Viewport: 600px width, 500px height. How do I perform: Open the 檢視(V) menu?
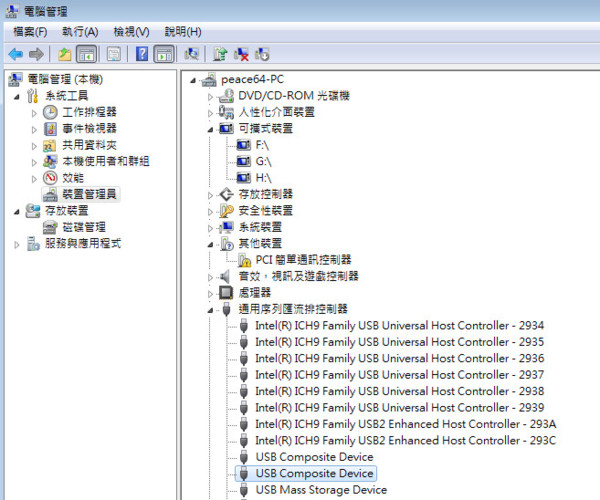click(131, 32)
